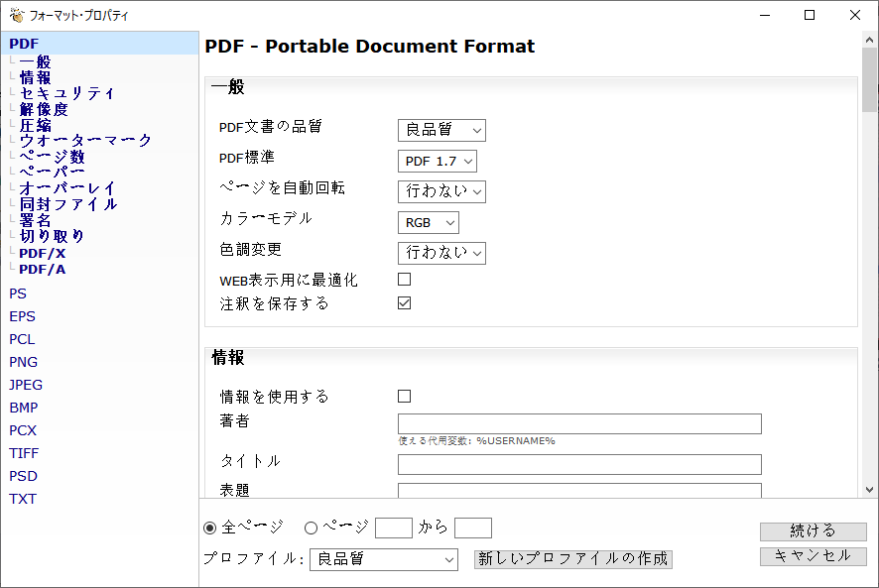Select PDF/A under the PDF tree
This screenshot has width=879, height=588.
pyautogui.click(x=40, y=268)
